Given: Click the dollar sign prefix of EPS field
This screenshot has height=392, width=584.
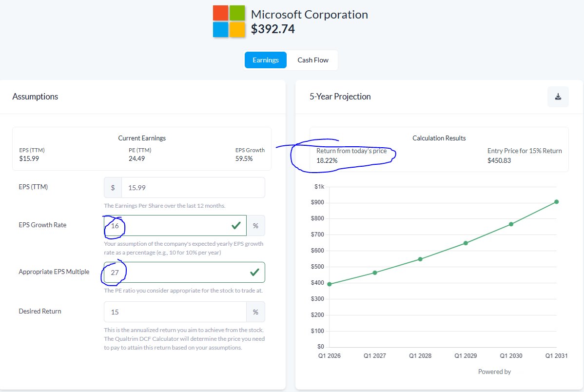Looking at the screenshot, I should click(x=113, y=187).
